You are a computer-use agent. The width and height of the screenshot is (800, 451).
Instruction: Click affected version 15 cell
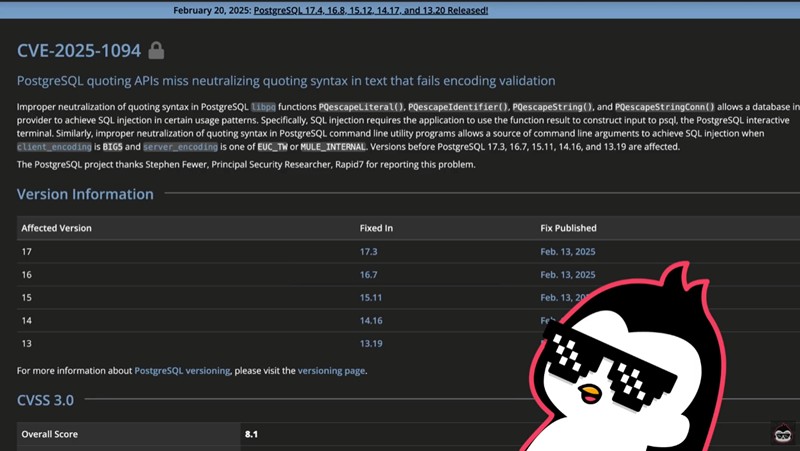click(x=27, y=297)
